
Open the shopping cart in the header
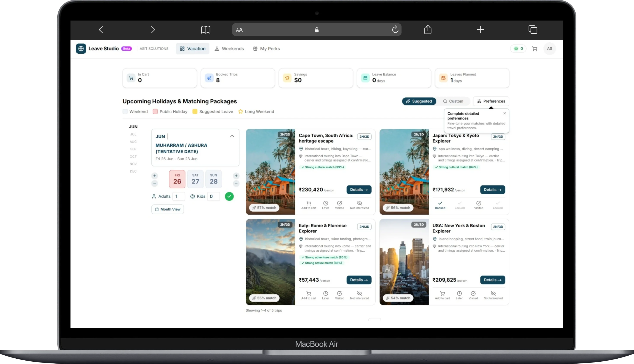535,49
